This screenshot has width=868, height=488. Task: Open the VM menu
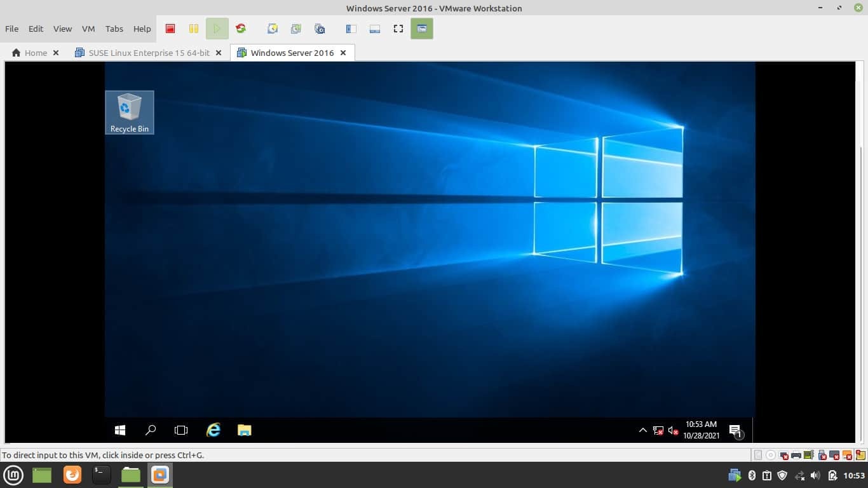(x=88, y=29)
